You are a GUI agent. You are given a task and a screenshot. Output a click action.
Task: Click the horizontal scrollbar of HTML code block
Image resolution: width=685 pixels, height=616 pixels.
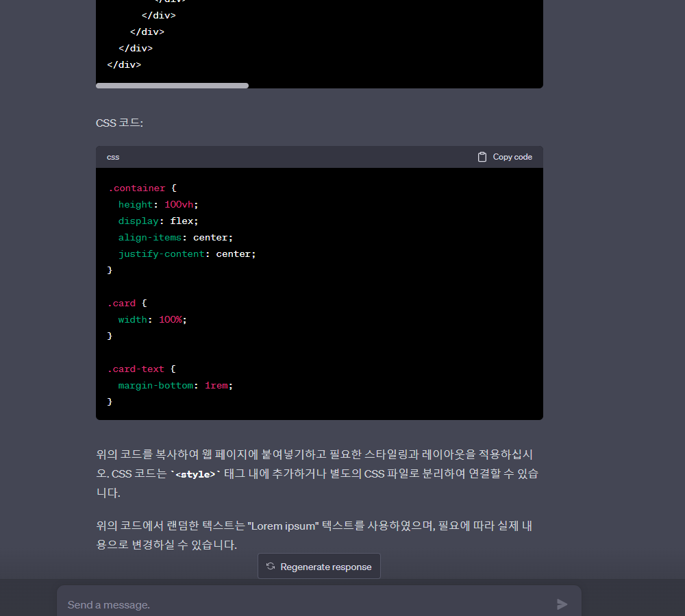[x=172, y=86]
